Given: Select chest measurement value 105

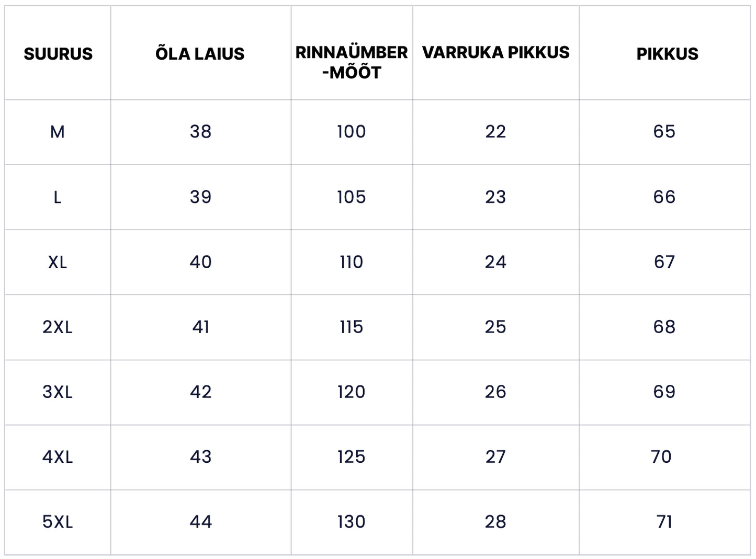Looking at the screenshot, I should (351, 197).
